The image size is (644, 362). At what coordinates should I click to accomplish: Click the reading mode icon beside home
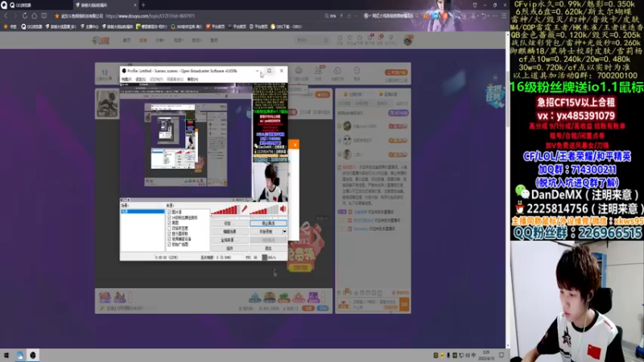(44, 16)
